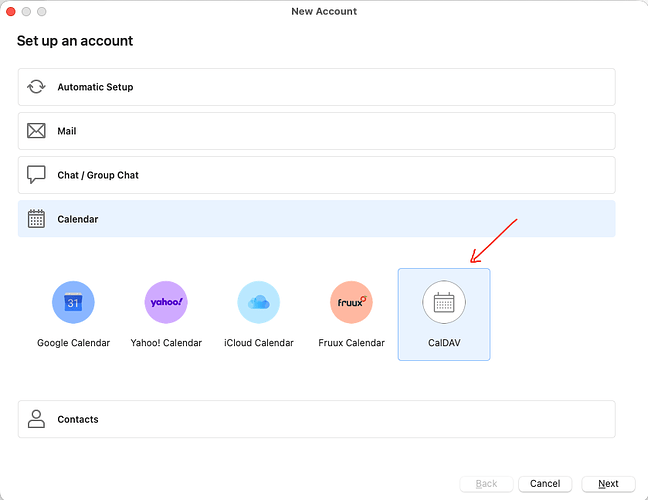
Task: Select the iCloud Calendar cloud icon
Action: coord(259,302)
